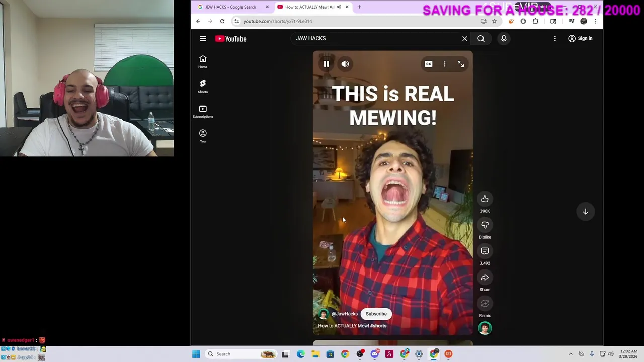
Task: Like the Short with 396K likes
Action: click(x=485, y=199)
